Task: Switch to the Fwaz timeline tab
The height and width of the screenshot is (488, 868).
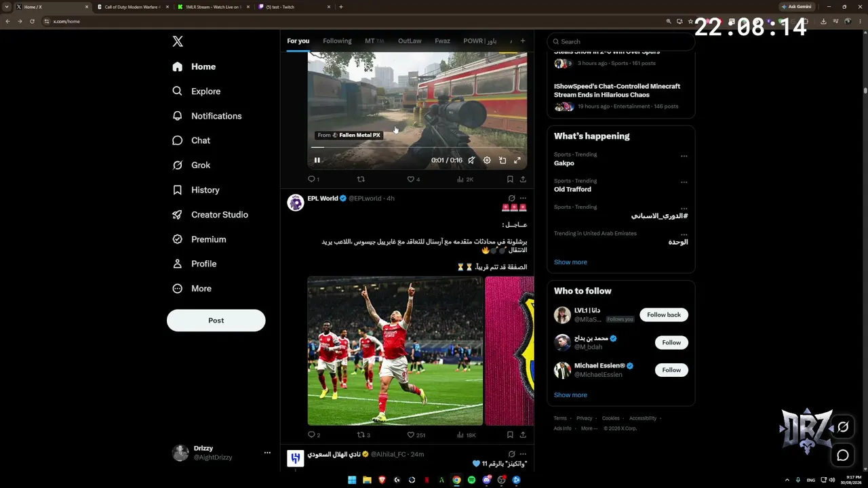Action: [442, 41]
